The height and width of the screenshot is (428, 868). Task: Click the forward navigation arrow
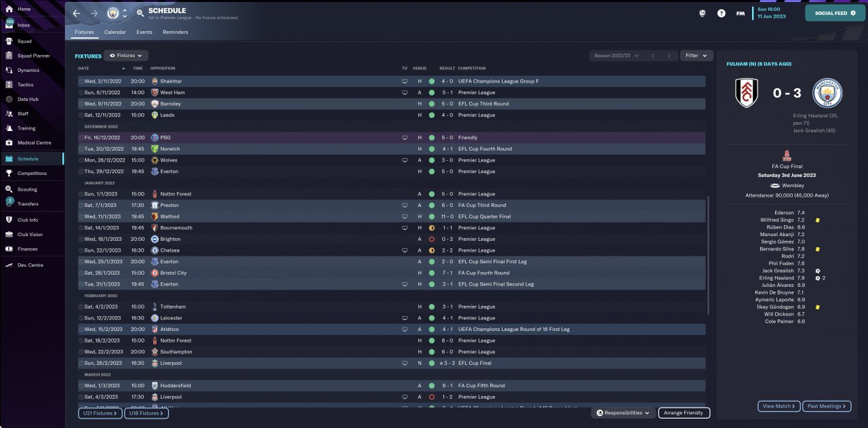(94, 13)
